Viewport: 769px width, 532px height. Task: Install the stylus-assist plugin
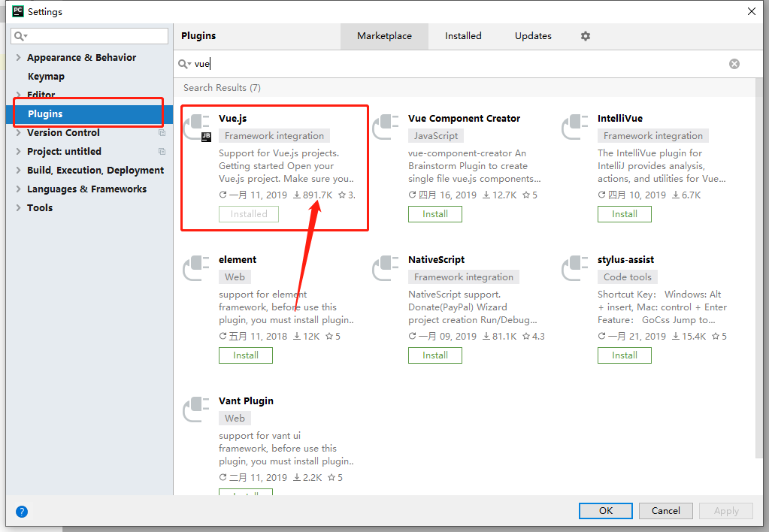coord(625,355)
